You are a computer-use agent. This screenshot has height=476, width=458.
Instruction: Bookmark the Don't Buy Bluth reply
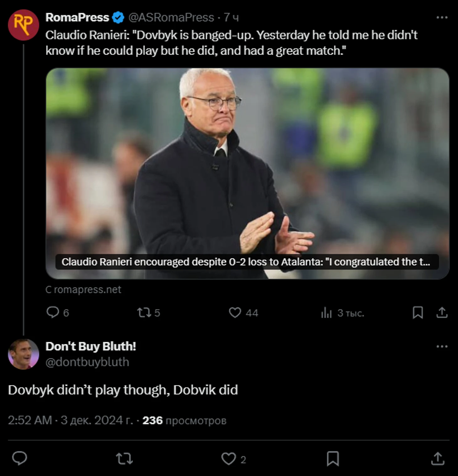coord(333,459)
